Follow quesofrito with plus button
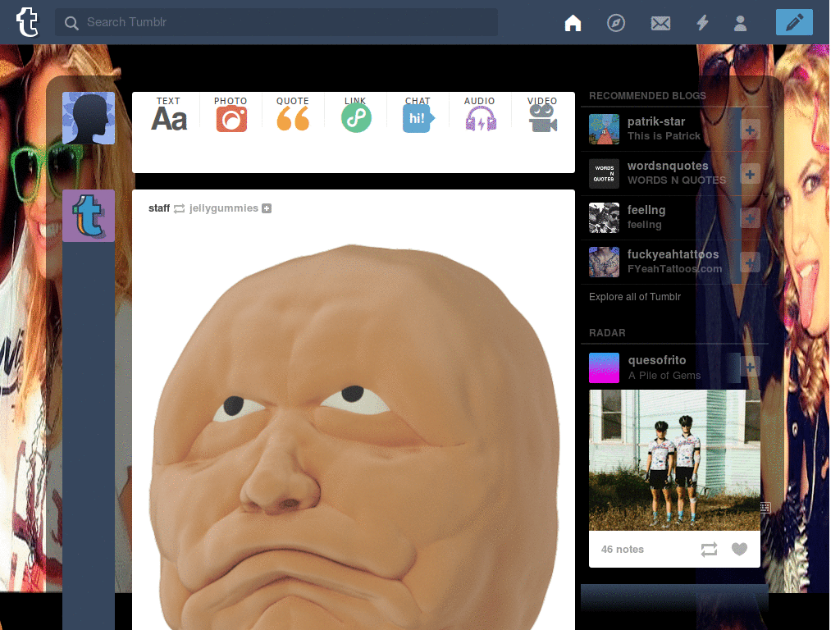The image size is (840, 630). (x=750, y=367)
